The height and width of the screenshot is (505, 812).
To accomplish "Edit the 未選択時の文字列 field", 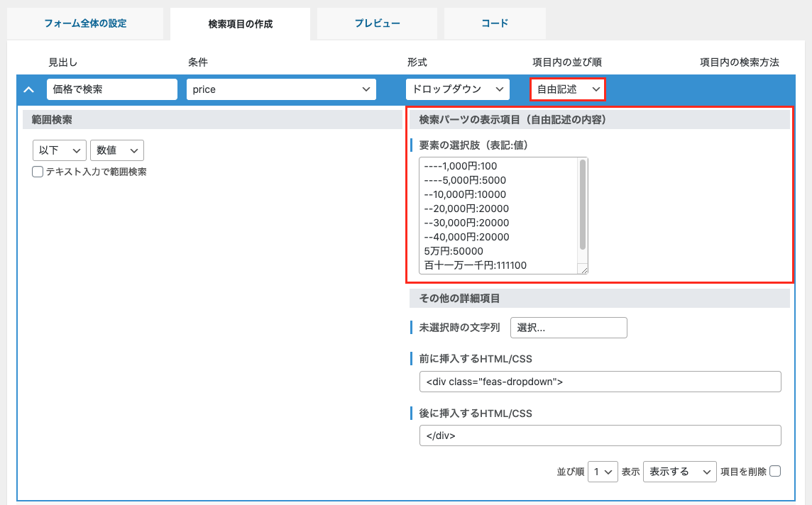I will click(x=569, y=328).
